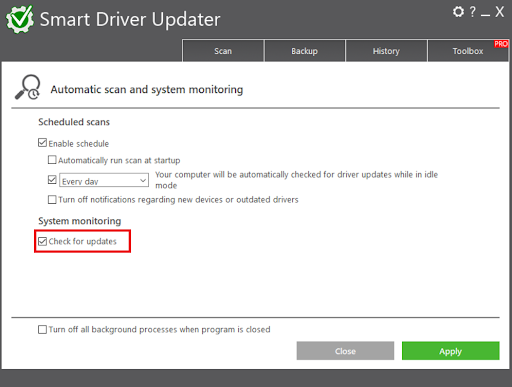
Task: Switch to the Backup tab
Action: click(x=304, y=51)
